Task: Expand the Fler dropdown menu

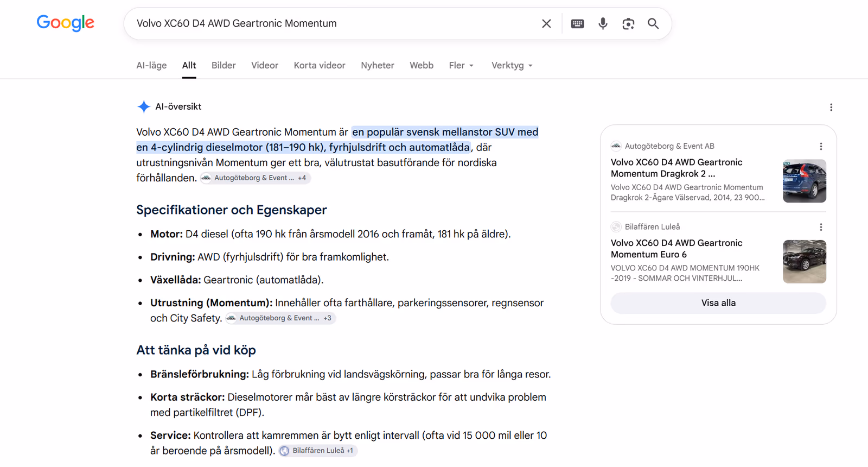Action: pos(461,65)
